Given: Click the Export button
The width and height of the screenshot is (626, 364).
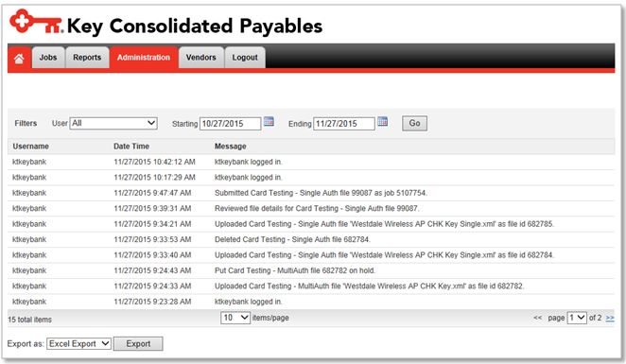Looking at the screenshot, I should [x=138, y=343].
